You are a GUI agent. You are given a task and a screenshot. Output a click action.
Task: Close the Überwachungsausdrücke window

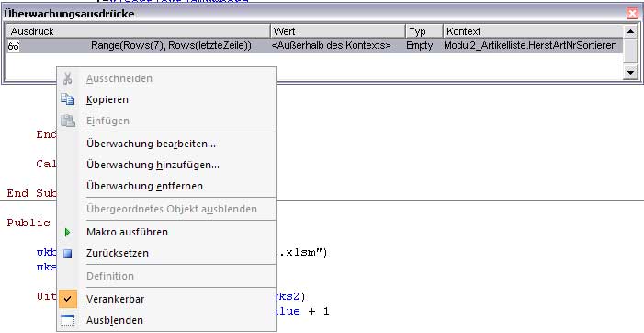(632, 14)
